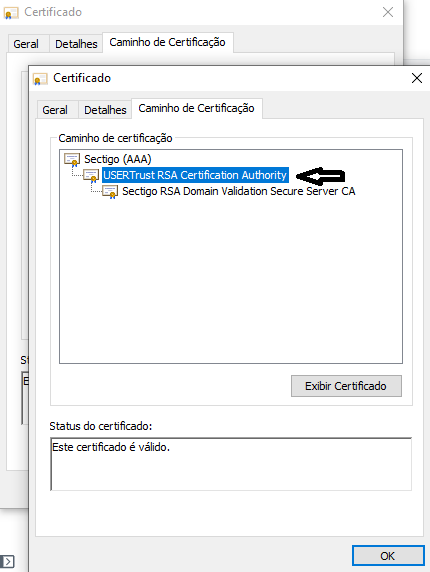Select Caminho de Certificação tab in back window
The image size is (430, 572).
click(167, 42)
